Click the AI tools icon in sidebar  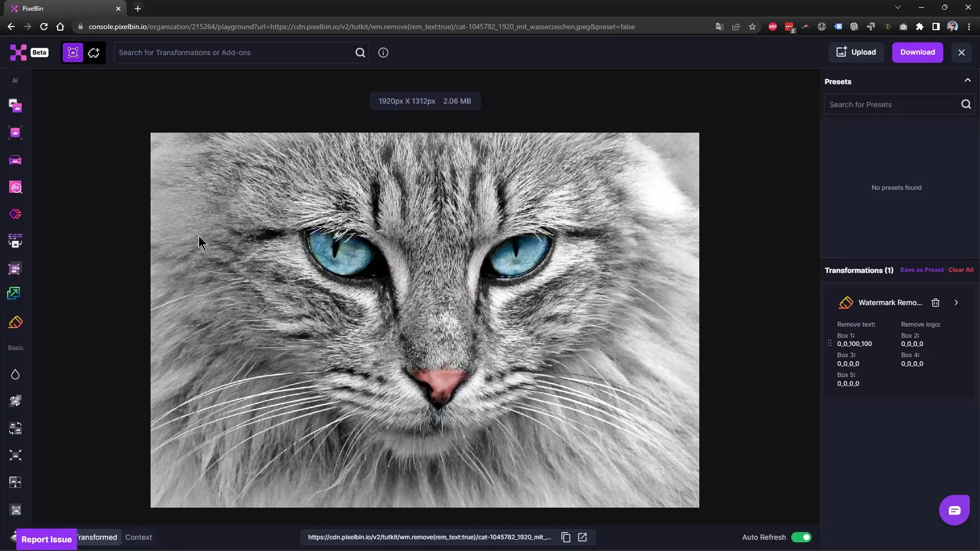pyautogui.click(x=15, y=80)
